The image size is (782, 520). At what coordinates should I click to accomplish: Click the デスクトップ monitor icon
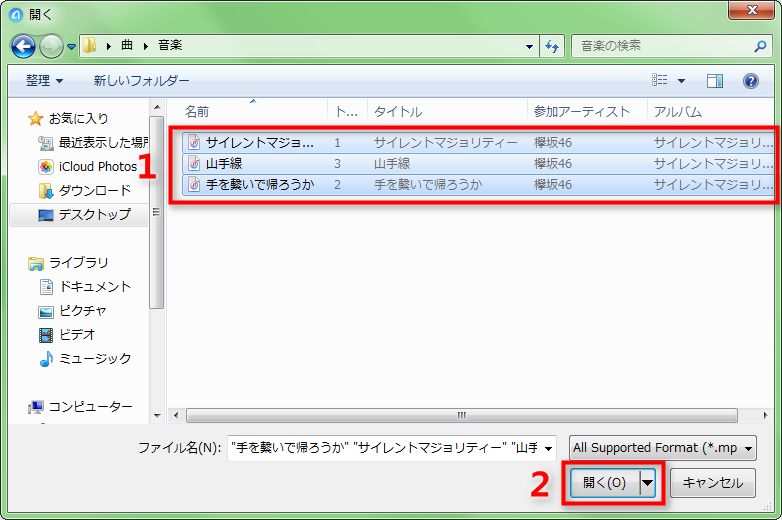point(45,215)
